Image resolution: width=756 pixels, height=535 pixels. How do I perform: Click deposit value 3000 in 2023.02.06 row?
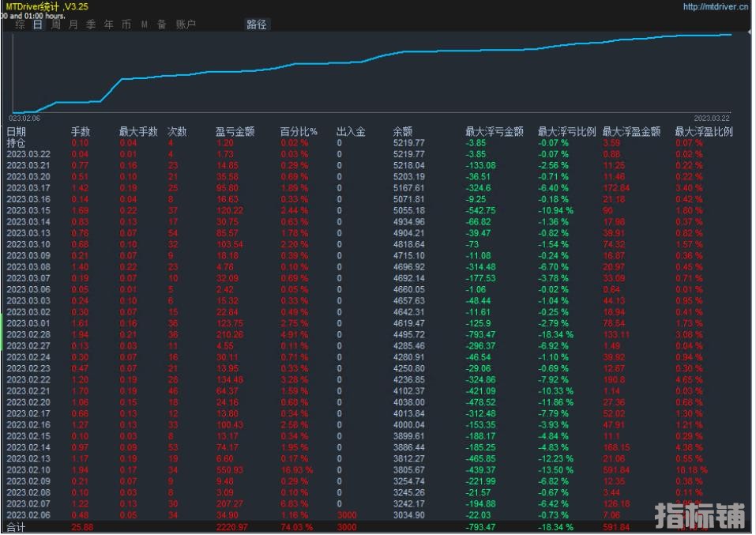click(x=347, y=515)
